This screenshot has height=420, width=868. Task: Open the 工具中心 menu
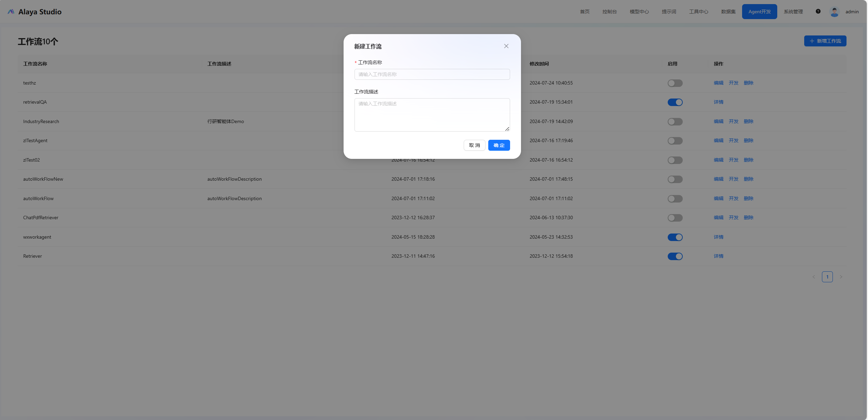click(698, 12)
